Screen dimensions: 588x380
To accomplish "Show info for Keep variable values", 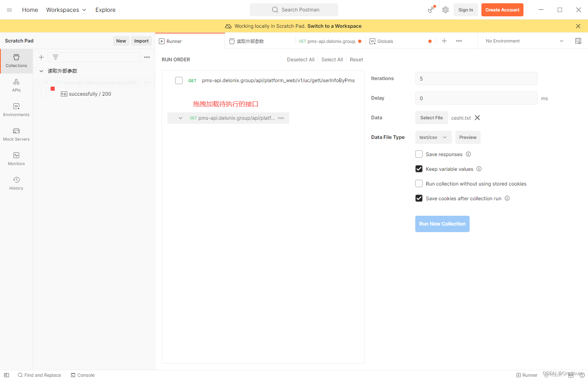I will (479, 169).
